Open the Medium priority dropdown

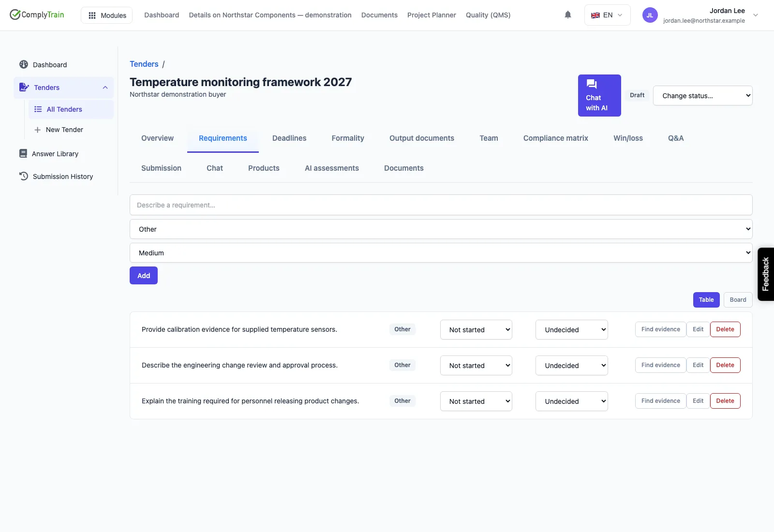tap(441, 252)
